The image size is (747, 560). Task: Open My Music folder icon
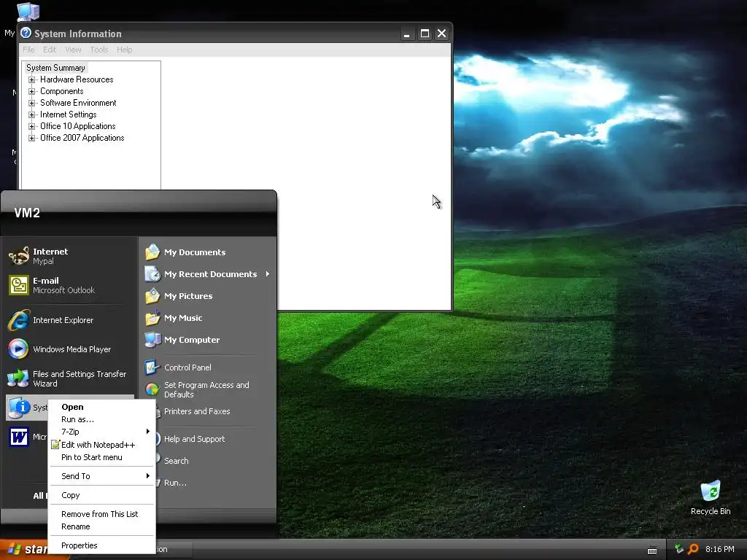pos(152,318)
